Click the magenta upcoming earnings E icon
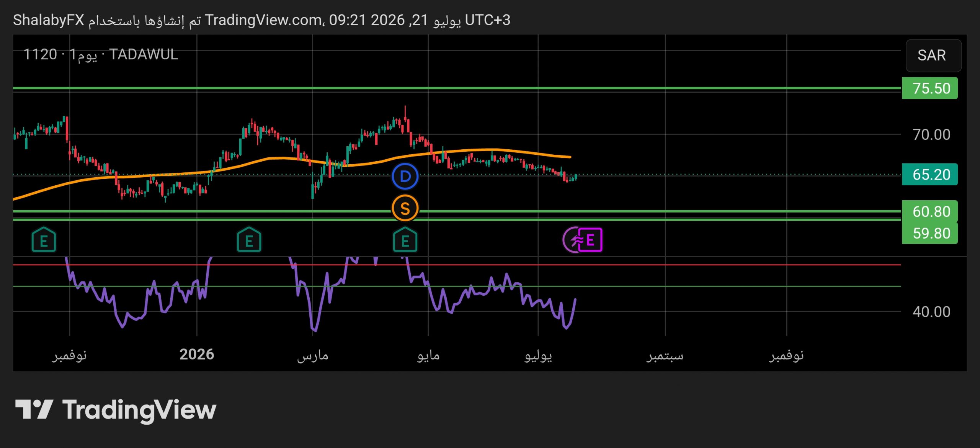Screen dimensions: 980x448 click(x=590, y=240)
